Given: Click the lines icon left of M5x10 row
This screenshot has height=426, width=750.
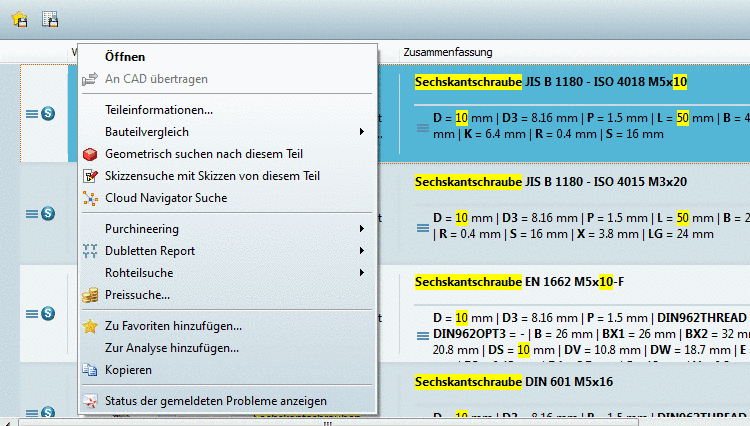Looking at the screenshot, I should point(32,114).
